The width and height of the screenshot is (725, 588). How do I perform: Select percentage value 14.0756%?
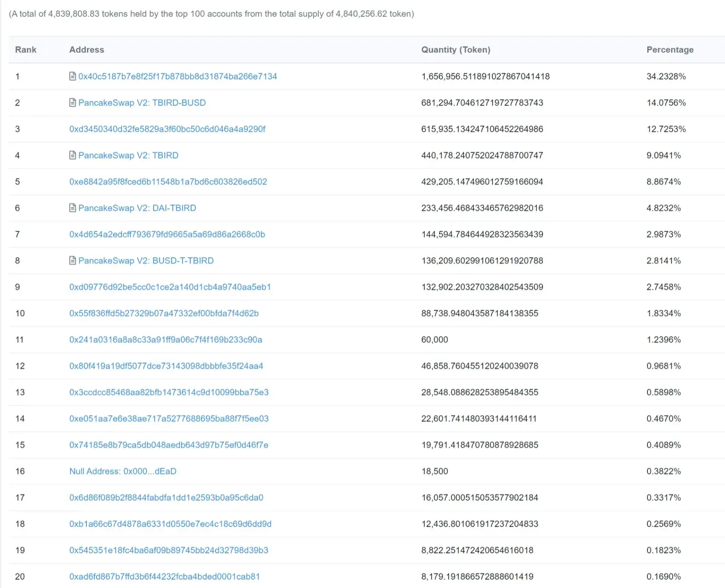[666, 103]
